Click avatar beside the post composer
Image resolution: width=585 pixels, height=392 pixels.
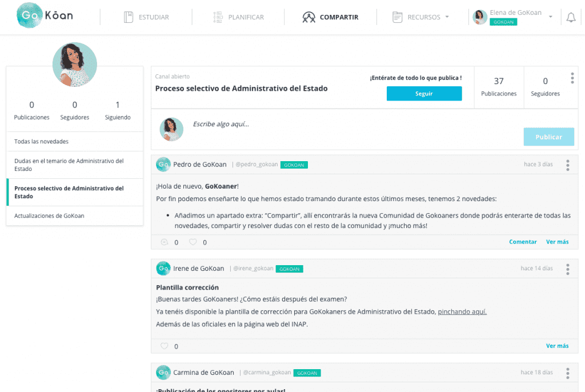[x=171, y=130]
